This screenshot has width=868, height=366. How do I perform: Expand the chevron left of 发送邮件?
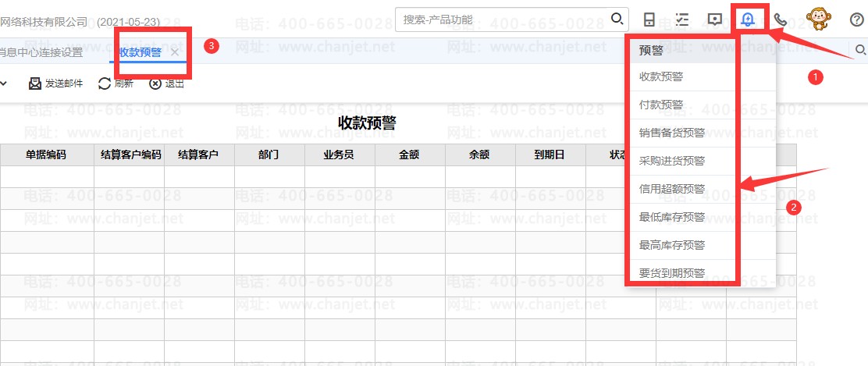[x=3, y=84]
